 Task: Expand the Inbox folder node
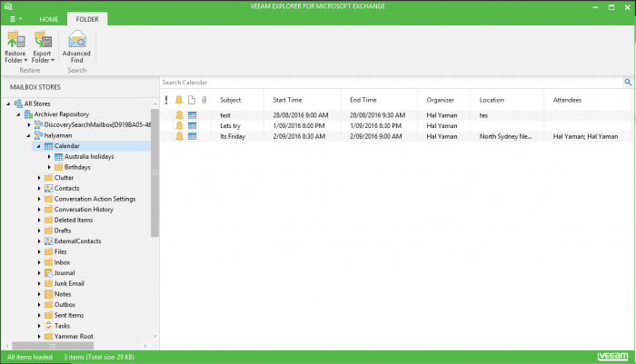[x=39, y=262]
